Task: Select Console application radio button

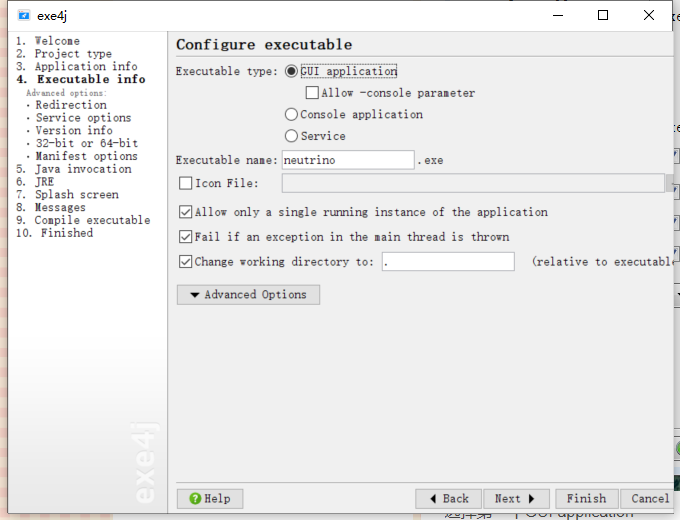Action: (292, 114)
